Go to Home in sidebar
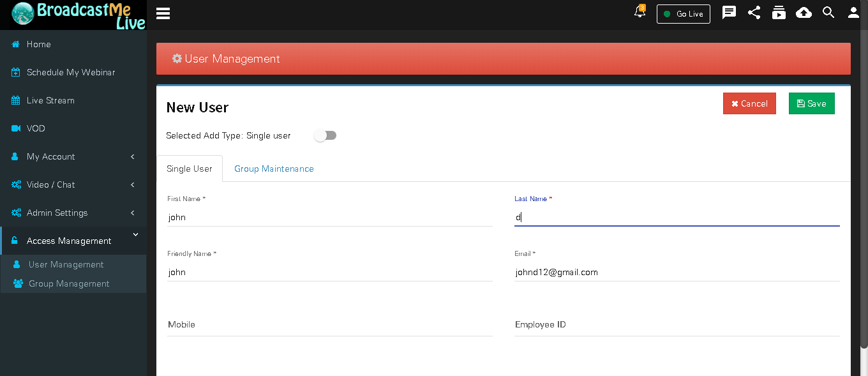 [x=73, y=44]
